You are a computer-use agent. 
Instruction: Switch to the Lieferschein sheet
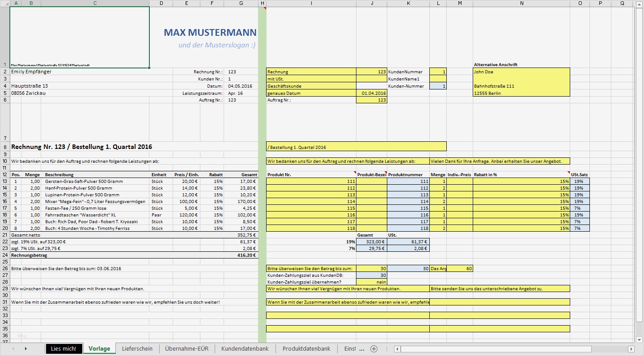(137, 348)
